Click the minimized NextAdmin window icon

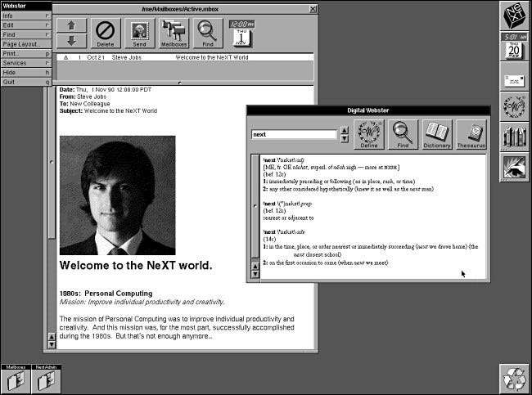46,379
